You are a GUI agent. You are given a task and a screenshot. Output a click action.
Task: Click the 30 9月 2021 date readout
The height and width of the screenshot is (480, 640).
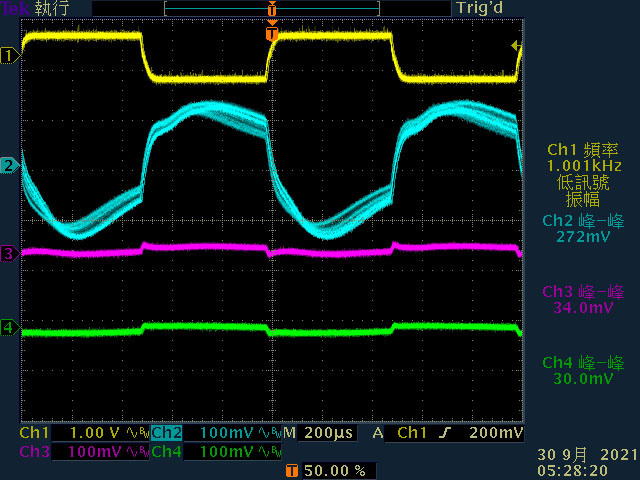[x=587, y=455]
